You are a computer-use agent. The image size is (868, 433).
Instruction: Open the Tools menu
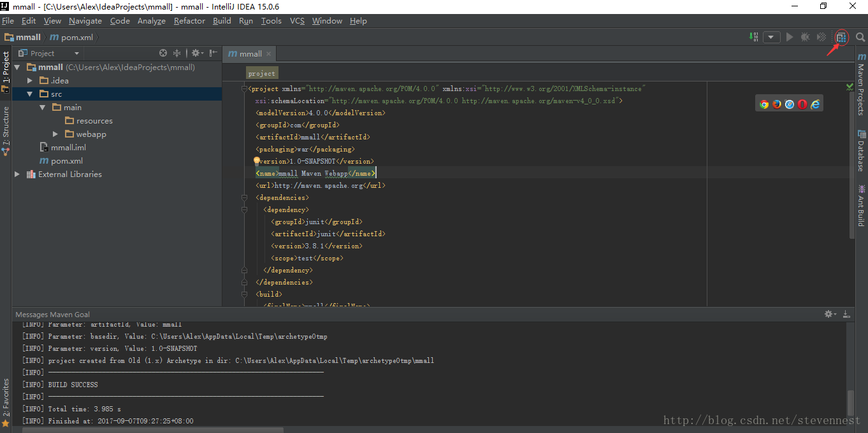[271, 21]
